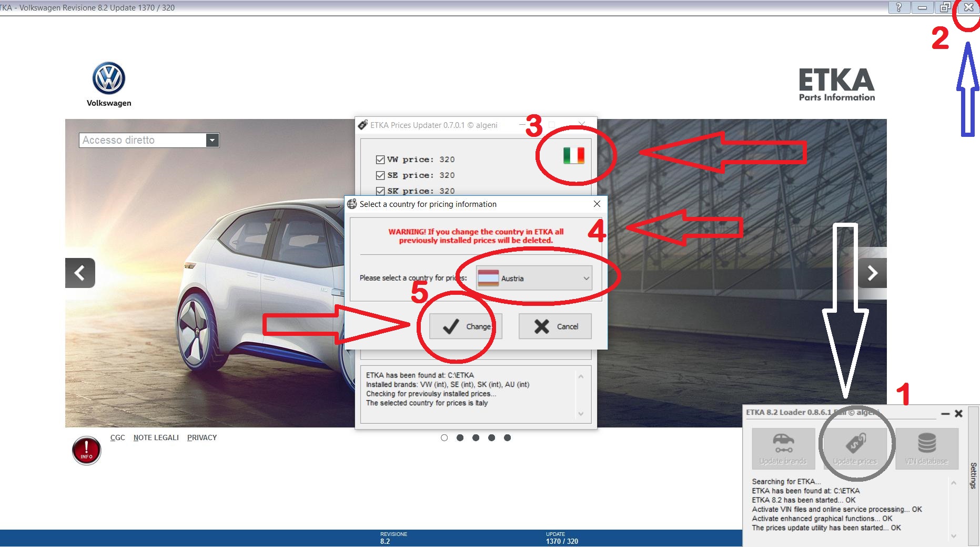Go to next slide arrow
Viewport: 980px width, 547px height.
pos(872,273)
